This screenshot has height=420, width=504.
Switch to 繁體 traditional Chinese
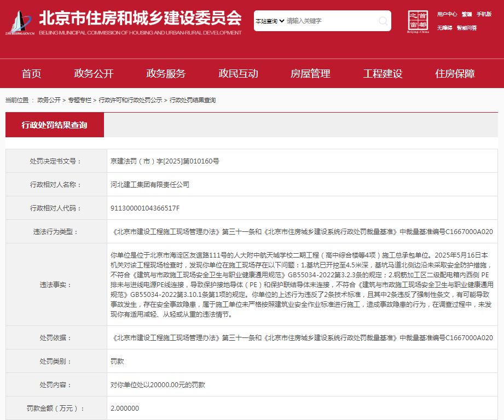click(467, 14)
